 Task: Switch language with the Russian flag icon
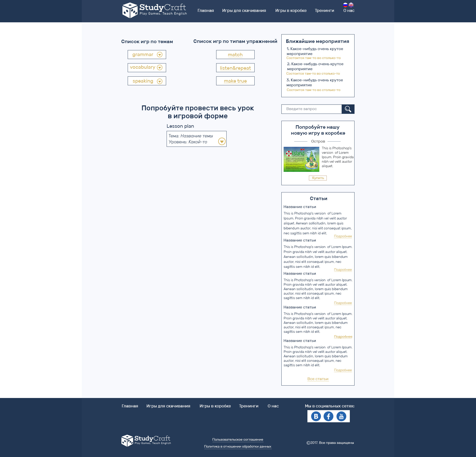345,5
